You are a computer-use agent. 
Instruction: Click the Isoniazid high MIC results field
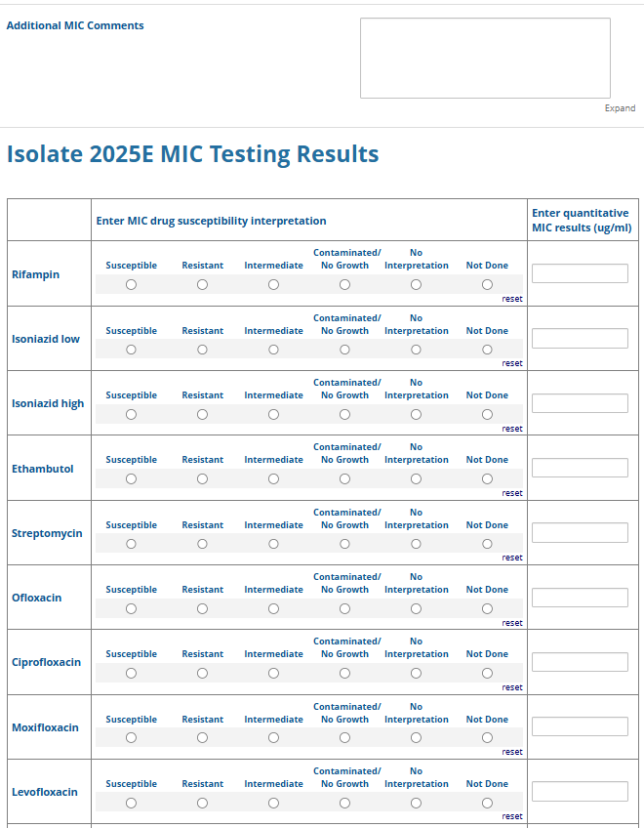point(580,403)
